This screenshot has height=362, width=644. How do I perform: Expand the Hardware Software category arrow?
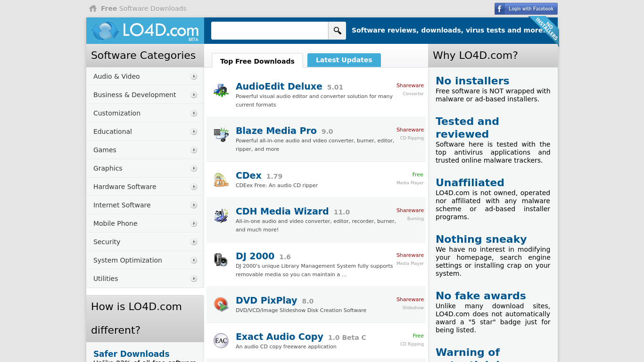[194, 187]
